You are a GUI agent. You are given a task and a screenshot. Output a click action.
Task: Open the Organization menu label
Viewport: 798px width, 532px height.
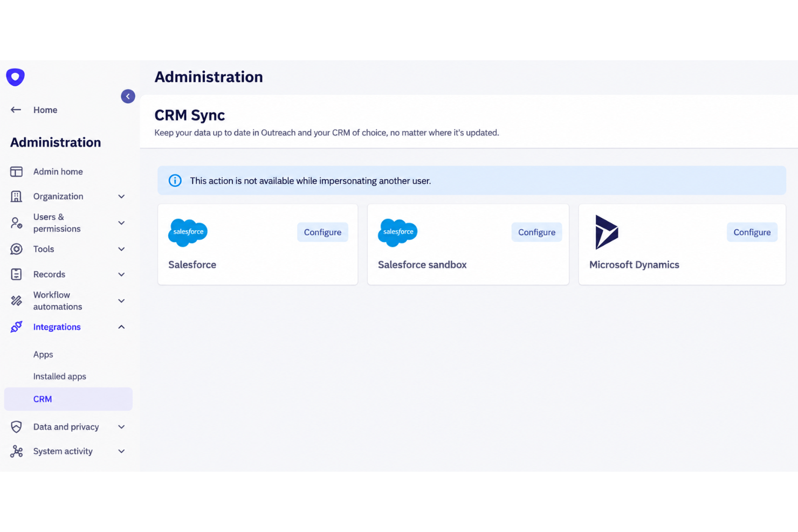point(58,196)
